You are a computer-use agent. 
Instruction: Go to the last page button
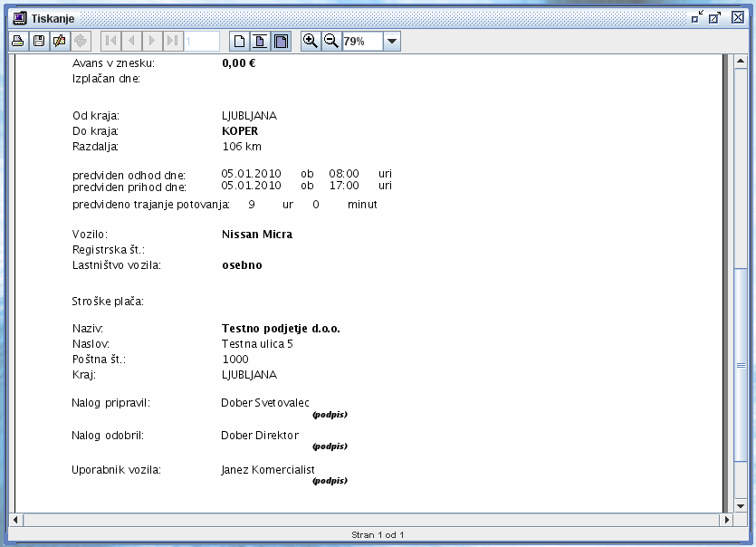(x=173, y=41)
